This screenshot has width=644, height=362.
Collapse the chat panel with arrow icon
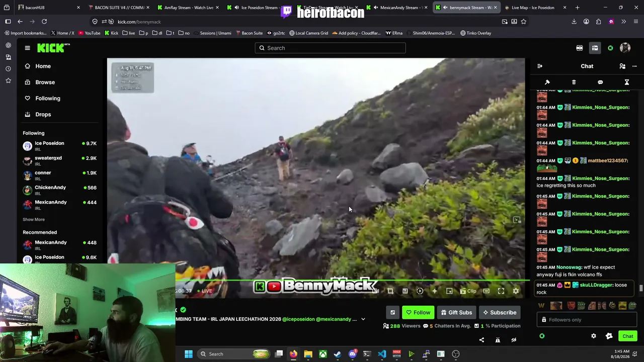pos(540,66)
